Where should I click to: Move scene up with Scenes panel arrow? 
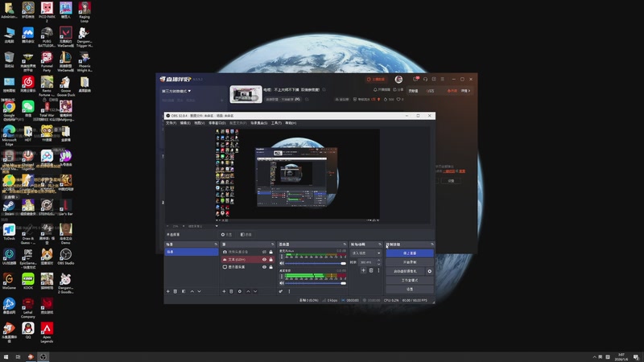pyautogui.click(x=192, y=291)
